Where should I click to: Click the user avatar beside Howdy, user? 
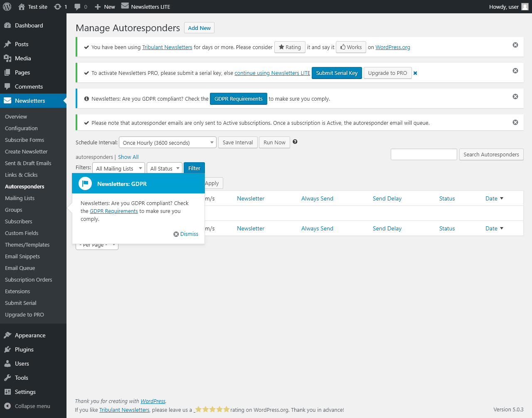click(525, 7)
